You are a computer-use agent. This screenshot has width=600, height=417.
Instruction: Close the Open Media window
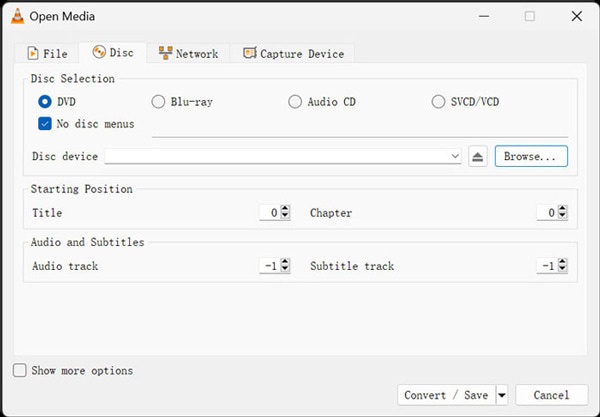coord(577,16)
